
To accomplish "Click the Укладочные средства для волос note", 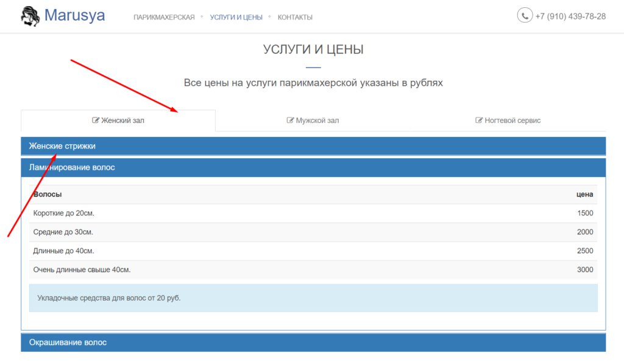I will (x=313, y=298).
